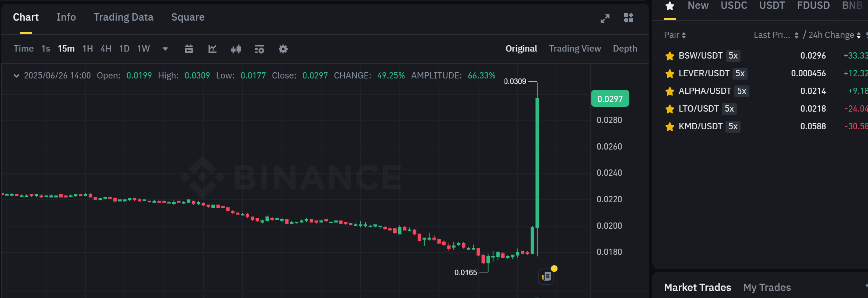The height and width of the screenshot is (298, 868).
Task: Sort pairs by Pair name
Action: pos(675,35)
